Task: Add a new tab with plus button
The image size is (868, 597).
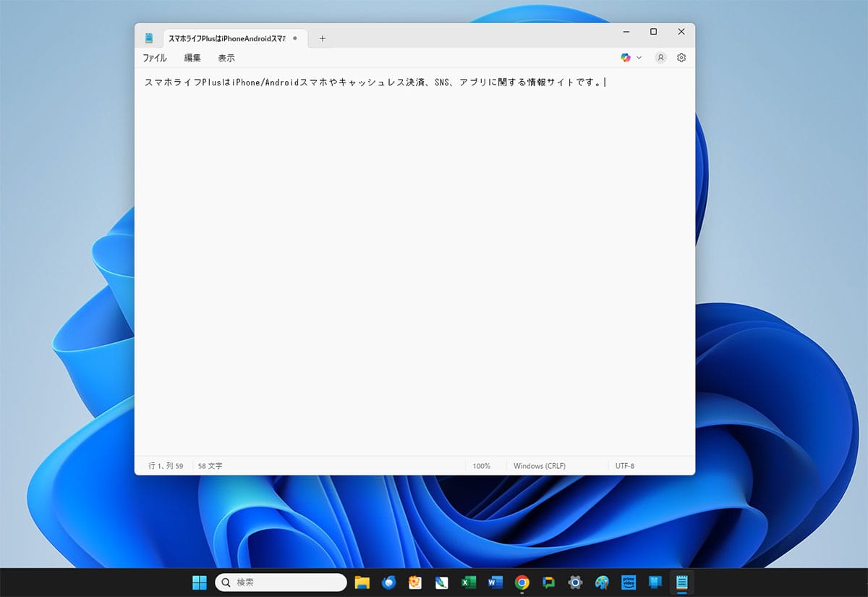Action: (323, 38)
